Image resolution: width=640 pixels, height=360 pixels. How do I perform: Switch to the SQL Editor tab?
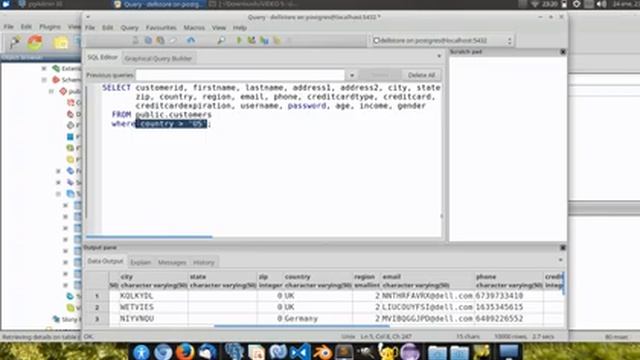tap(102, 58)
